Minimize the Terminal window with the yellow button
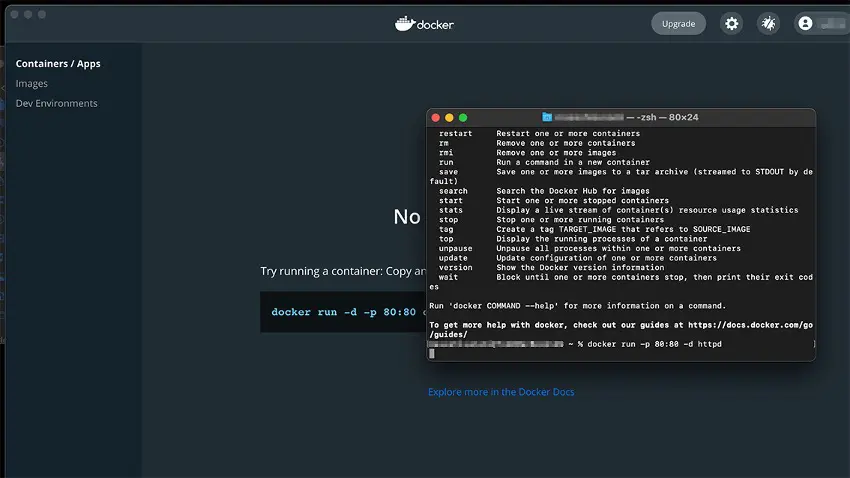This screenshot has height=478, width=850. click(x=449, y=118)
